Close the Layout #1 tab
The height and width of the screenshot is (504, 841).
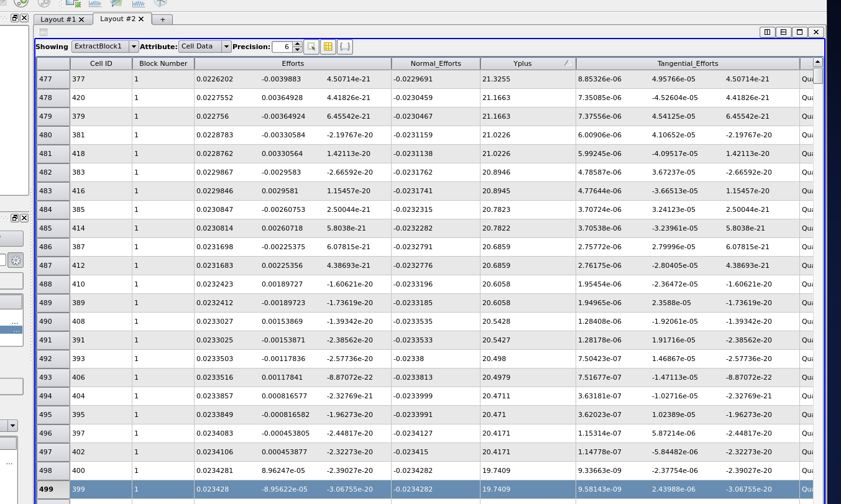81,19
